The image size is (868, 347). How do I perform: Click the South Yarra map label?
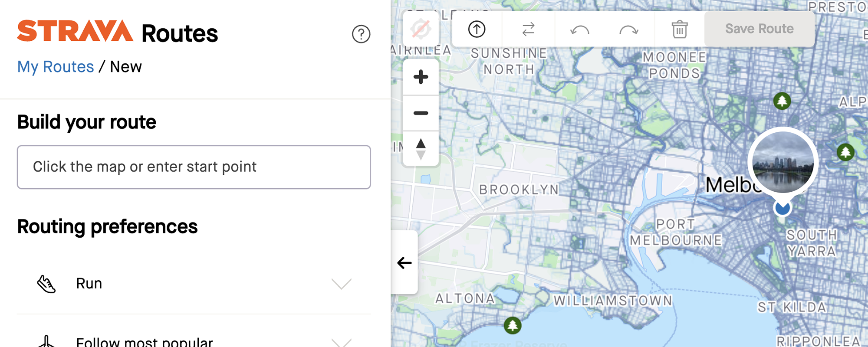(812, 243)
